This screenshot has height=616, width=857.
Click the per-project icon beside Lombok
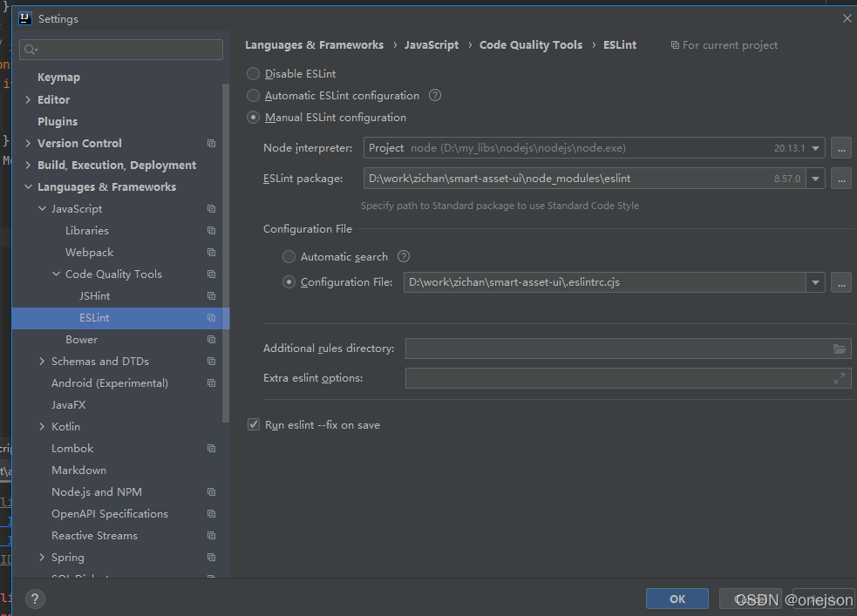(x=212, y=449)
